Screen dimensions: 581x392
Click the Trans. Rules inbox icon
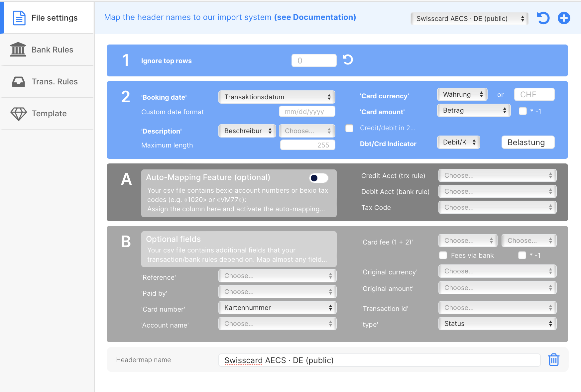[19, 82]
